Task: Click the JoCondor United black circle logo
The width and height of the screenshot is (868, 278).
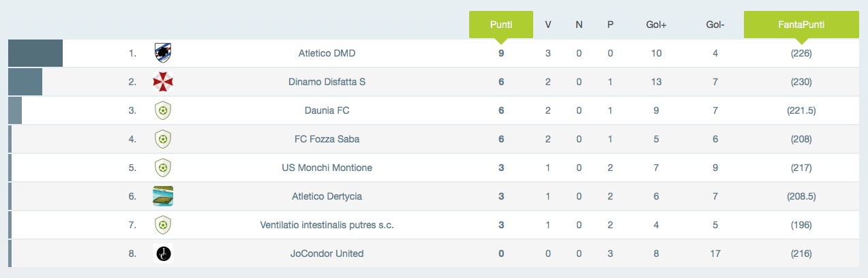Action: coord(163,253)
